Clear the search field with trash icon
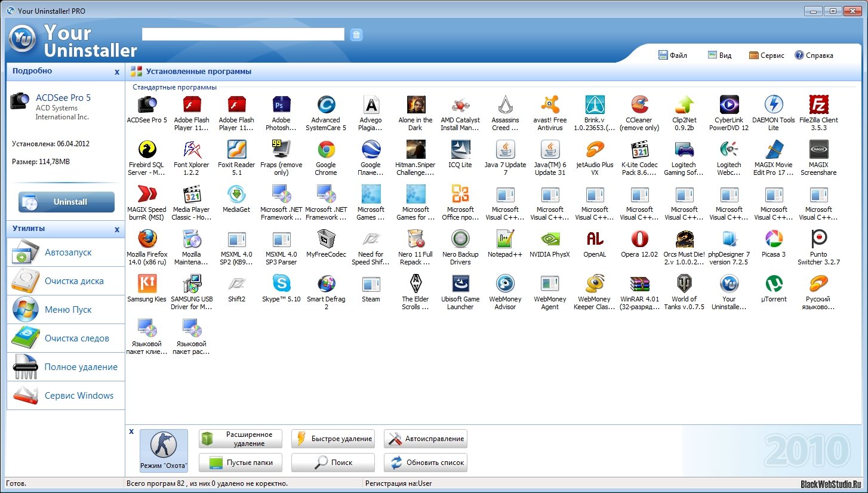 (x=356, y=35)
